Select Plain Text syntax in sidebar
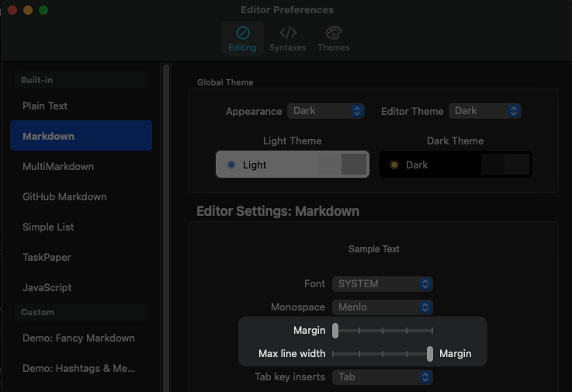The width and height of the screenshot is (572, 392). coord(81,106)
